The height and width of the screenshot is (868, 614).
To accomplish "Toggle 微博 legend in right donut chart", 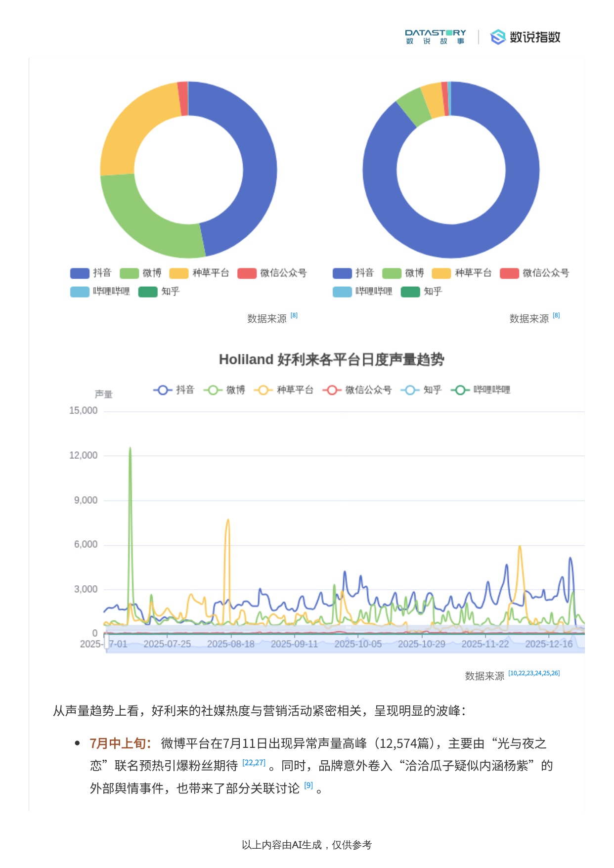I will (x=403, y=273).
